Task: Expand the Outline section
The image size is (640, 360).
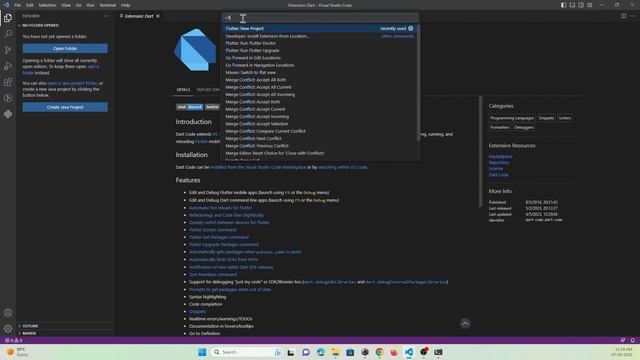Action: tap(30, 326)
